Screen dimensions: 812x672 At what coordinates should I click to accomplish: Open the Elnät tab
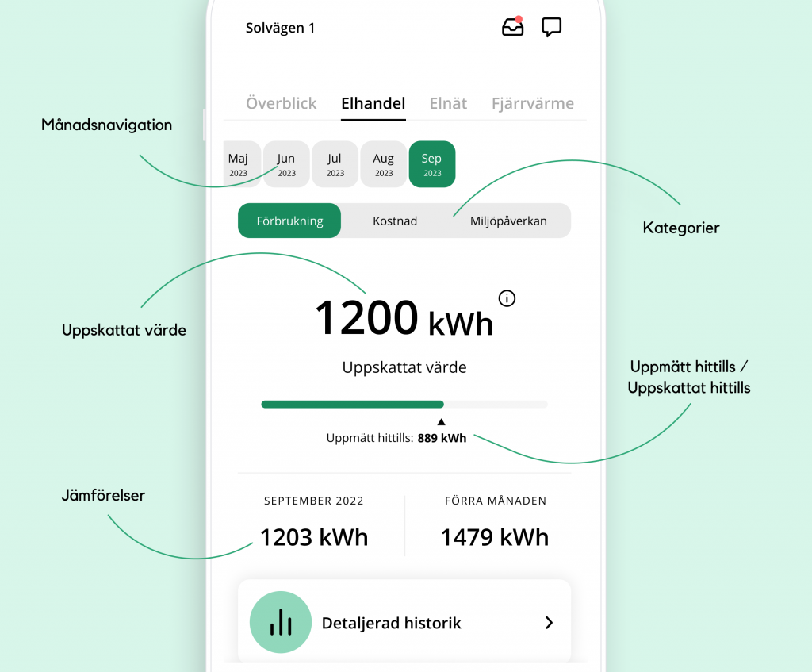(x=448, y=103)
